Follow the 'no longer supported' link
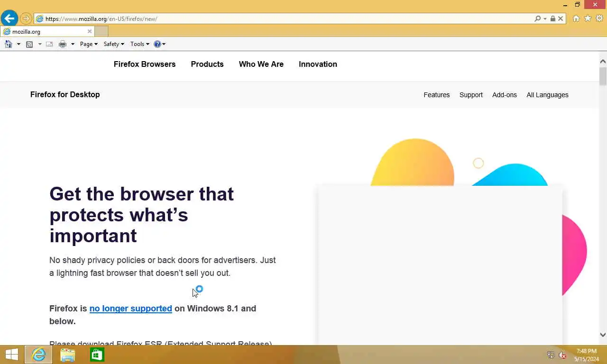 coord(131,309)
